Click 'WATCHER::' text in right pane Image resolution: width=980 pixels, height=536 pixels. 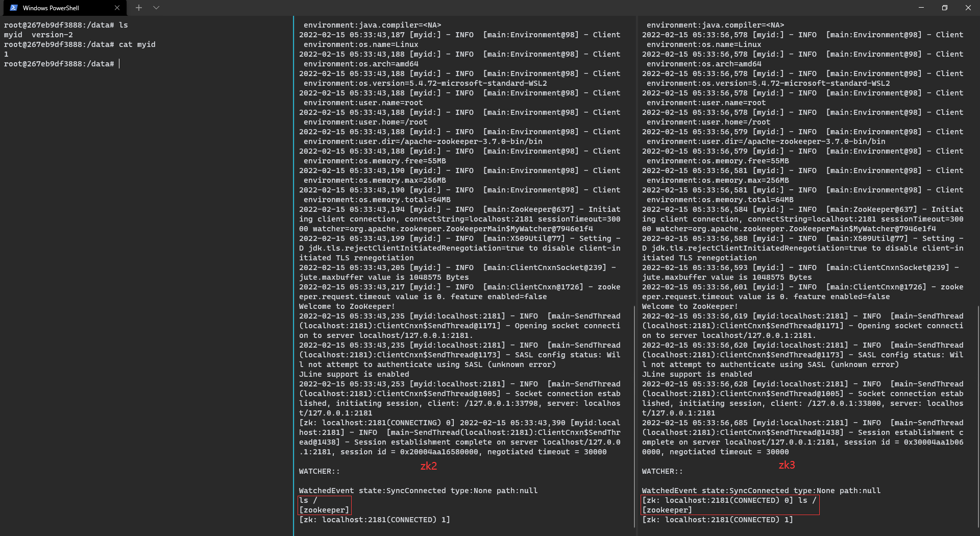pyautogui.click(x=663, y=471)
